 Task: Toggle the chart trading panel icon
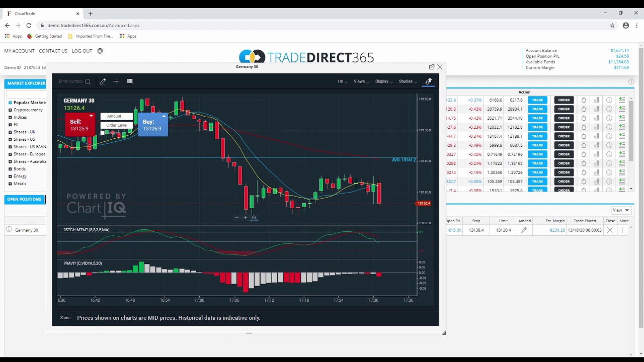[x=429, y=81]
